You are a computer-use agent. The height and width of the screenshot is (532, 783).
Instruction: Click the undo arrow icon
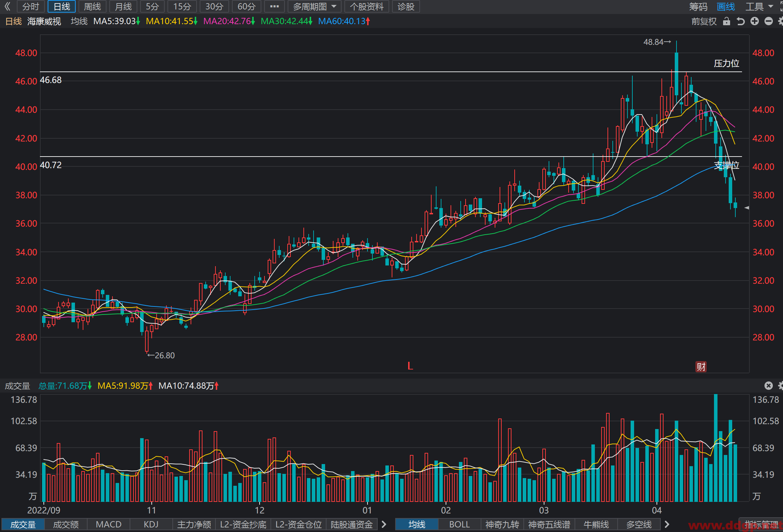[x=741, y=21]
